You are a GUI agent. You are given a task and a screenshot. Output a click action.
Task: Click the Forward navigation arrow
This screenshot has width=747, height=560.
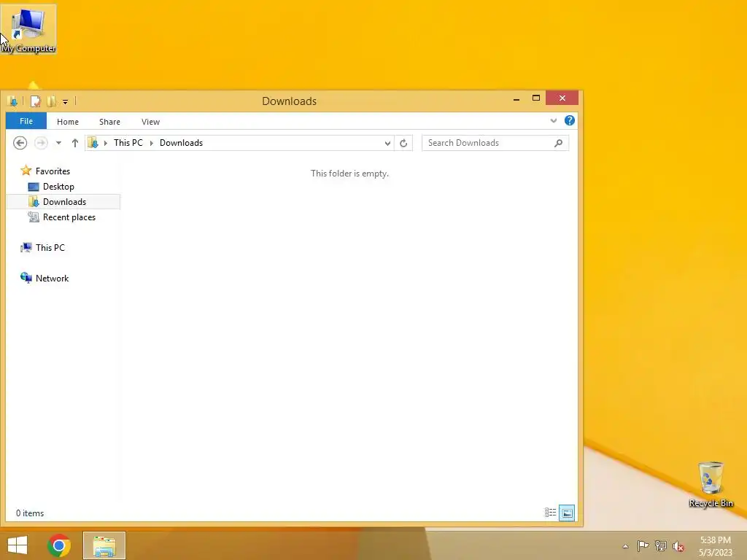tap(41, 143)
